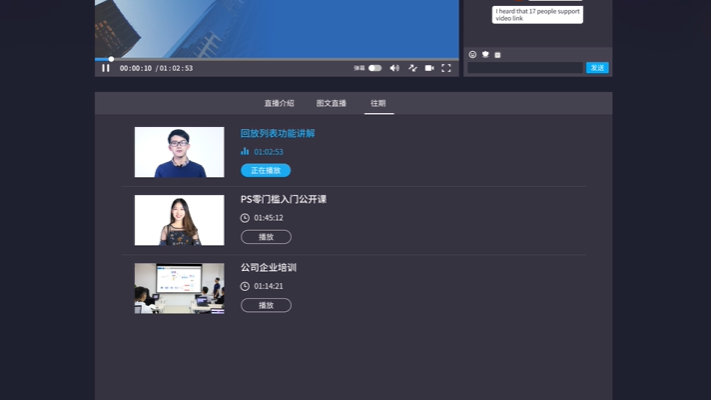The image size is (711, 400).
Task: Send the chat message with 发送
Action: coord(597,68)
